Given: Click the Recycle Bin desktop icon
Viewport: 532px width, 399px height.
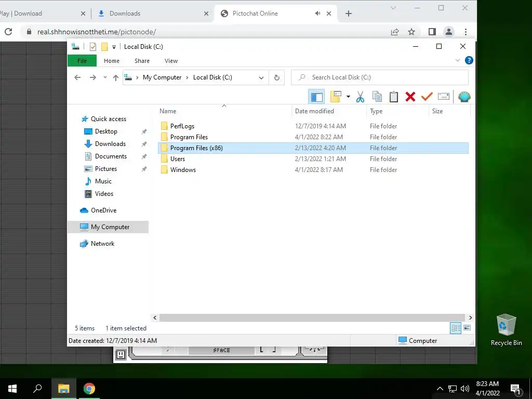Looking at the screenshot, I should tap(506, 330).
